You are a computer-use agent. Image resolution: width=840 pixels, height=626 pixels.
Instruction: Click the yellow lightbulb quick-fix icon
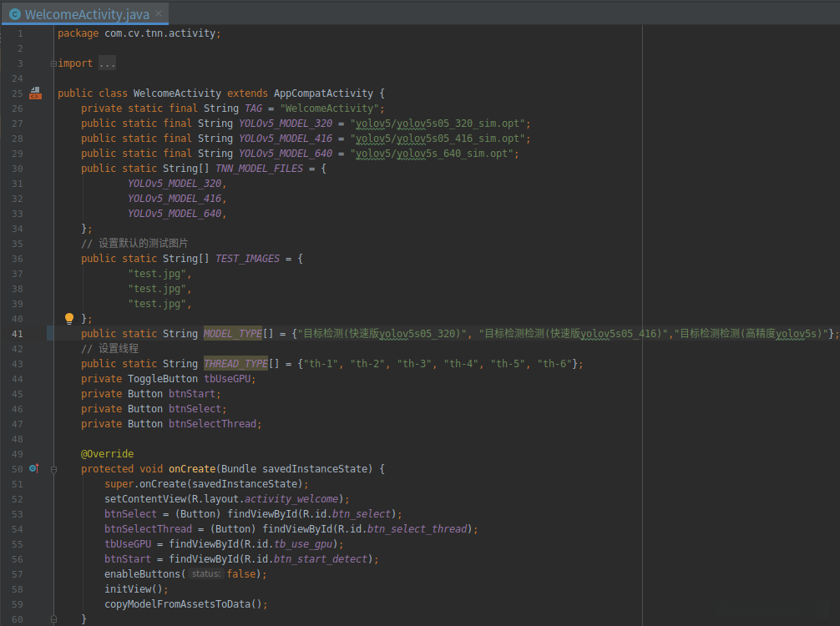[69, 318]
